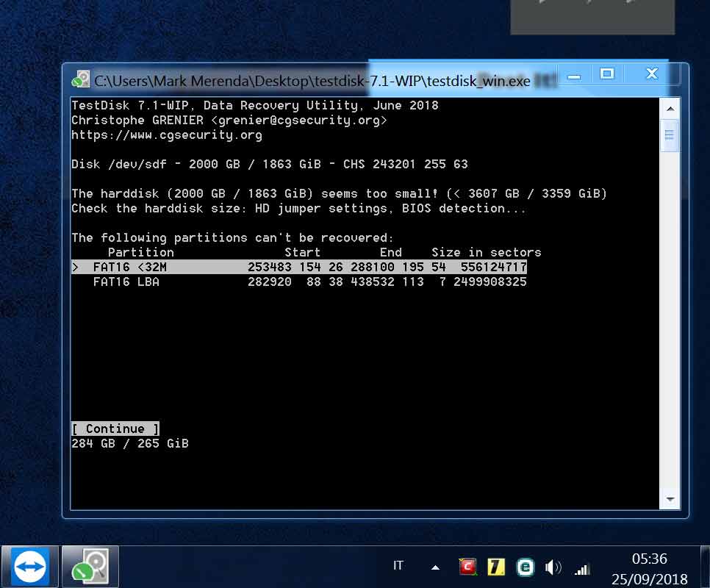Viewport: 710px width, 588px height.
Task: Open the ESET tray icon
Action: click(526, 567)
